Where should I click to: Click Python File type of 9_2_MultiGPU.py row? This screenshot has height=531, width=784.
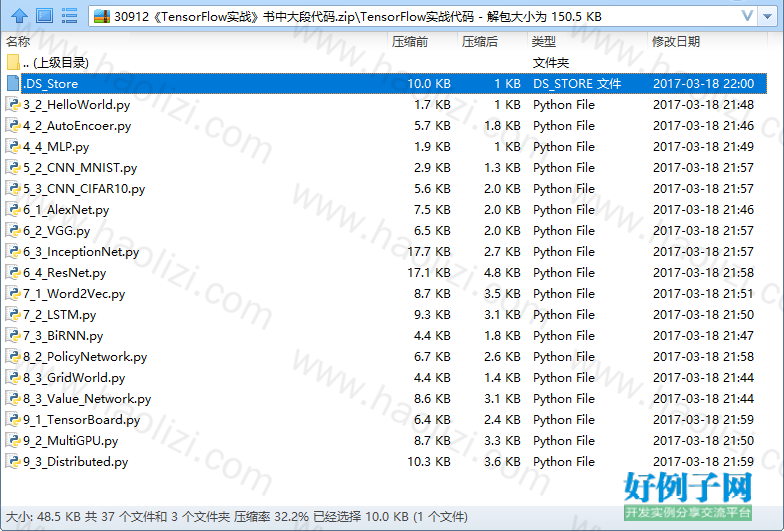coord(564,440)
